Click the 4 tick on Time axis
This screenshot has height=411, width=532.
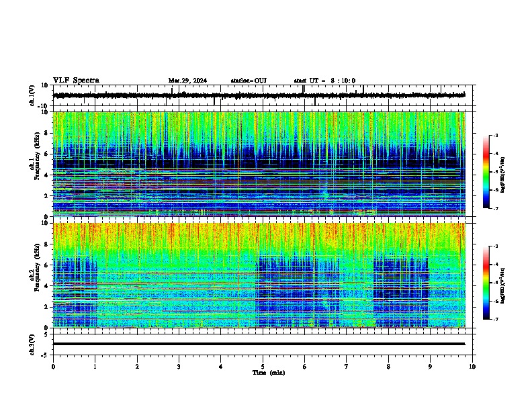pos(221,367)
